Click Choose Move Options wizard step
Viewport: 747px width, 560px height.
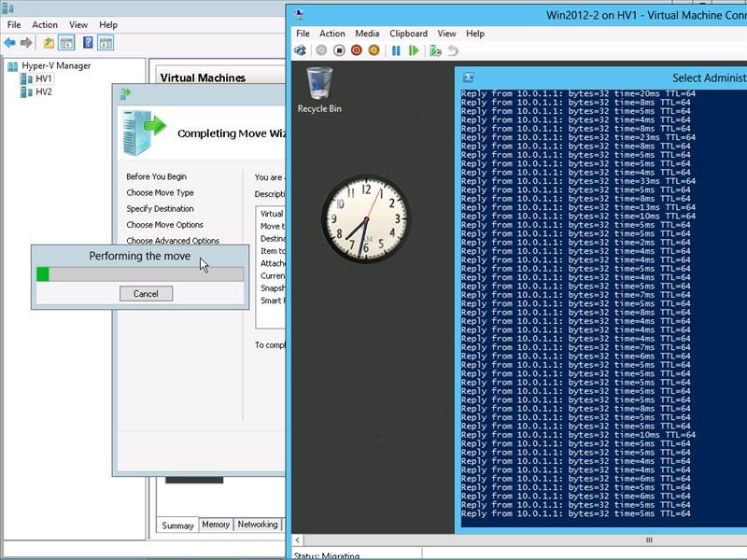point(165,225)
